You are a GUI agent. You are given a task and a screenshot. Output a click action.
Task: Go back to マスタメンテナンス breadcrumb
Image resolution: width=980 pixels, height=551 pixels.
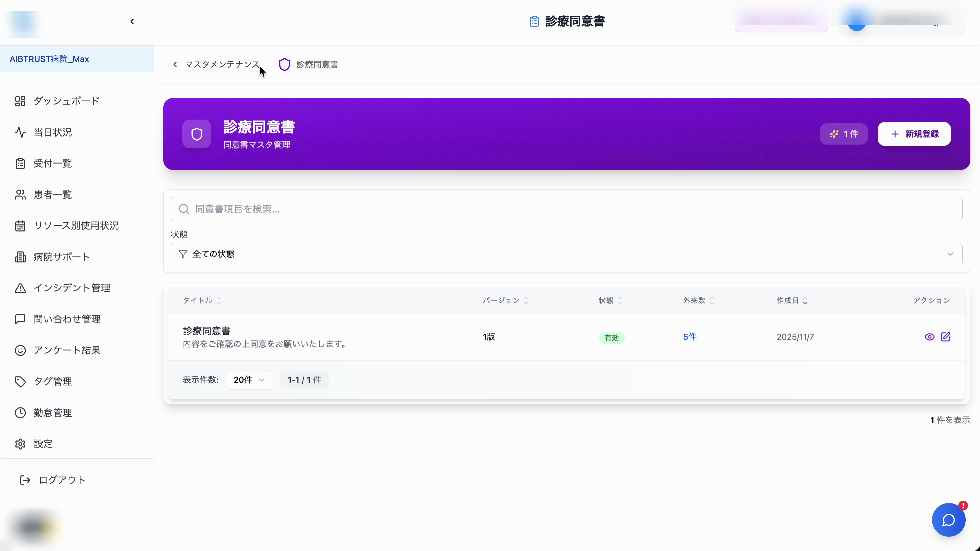222,64
